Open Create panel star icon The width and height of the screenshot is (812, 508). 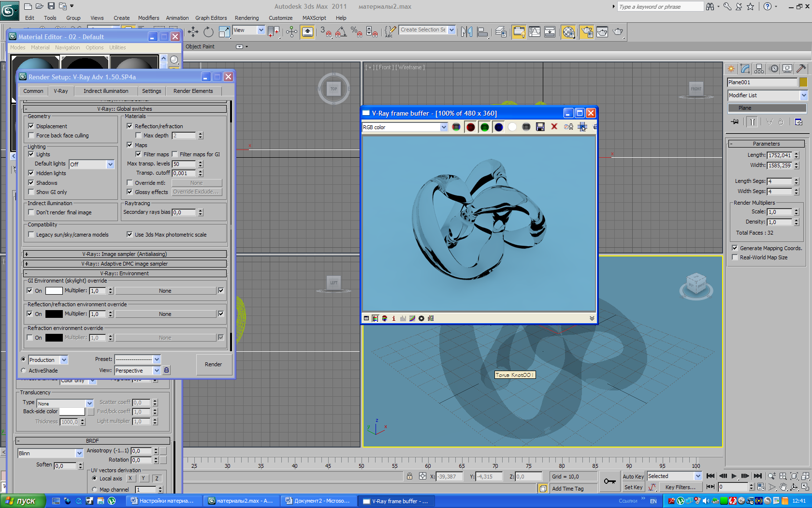click(x=731, y=69)
